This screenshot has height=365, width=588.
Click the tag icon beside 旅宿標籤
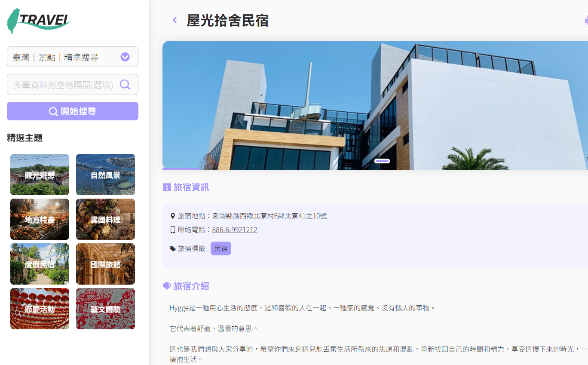pyautogui.click(x=173, y=248)
